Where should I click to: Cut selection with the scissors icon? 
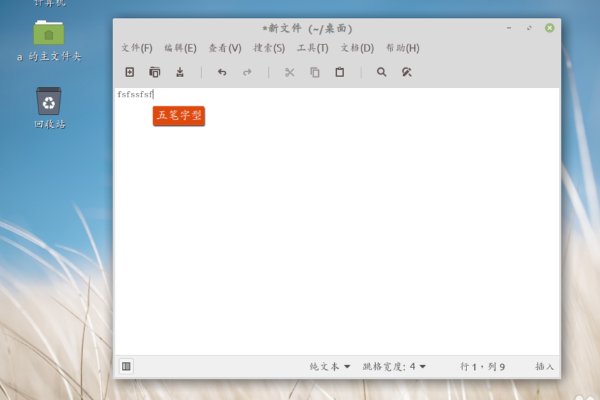pyautogui.click(x=290, y=72)
